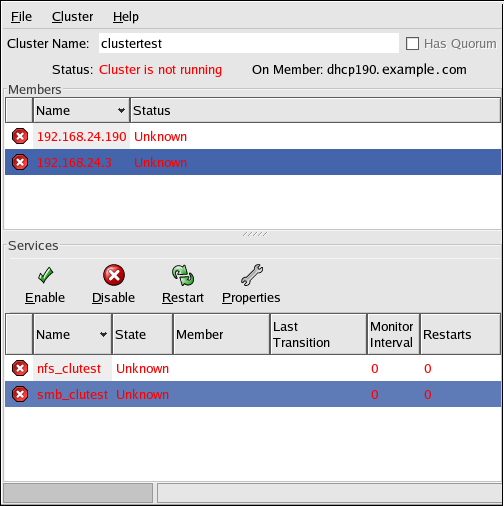The width and height of the screenshot is (504, 506).
Task: Open the Cluster menu
Action: click(x=72, y=17)
